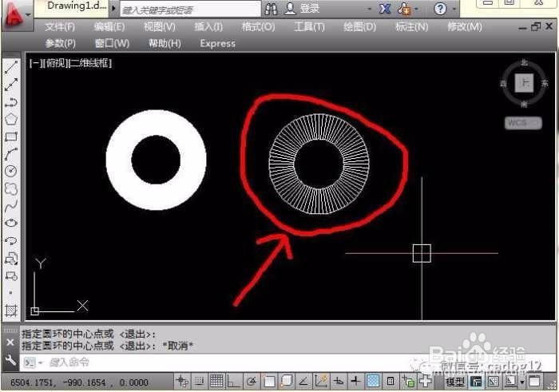Click the Help question mark icon

(x=440, y=9)
